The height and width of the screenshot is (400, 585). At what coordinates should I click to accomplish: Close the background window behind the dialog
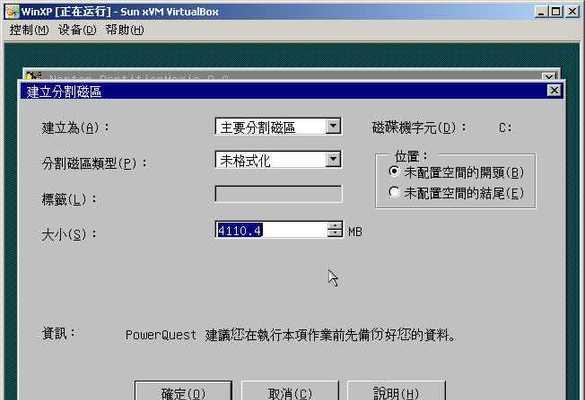(548, 76)
